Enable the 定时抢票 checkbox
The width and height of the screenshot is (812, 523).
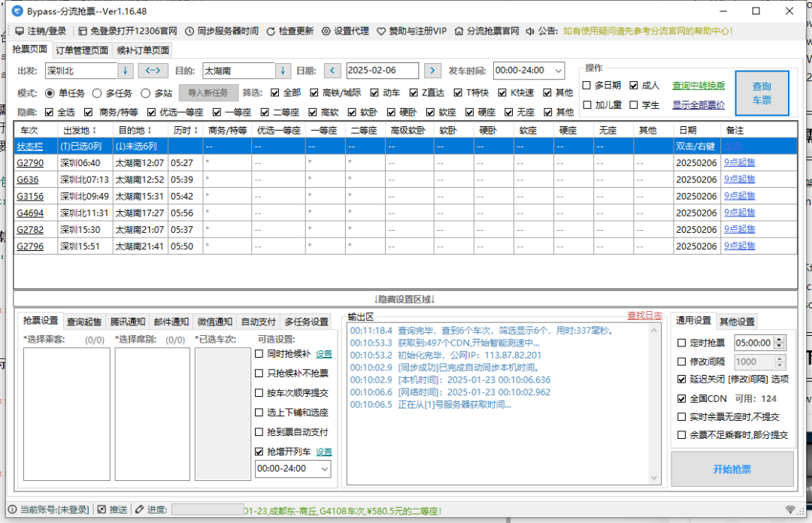tap(682, 343)
